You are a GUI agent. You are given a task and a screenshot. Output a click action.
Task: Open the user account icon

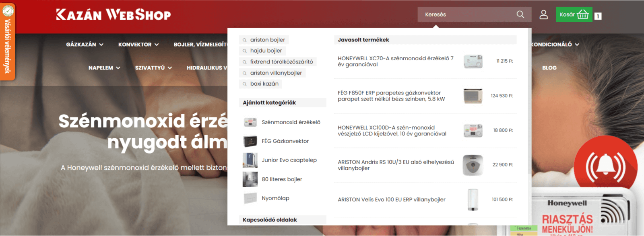pos(544,14)
